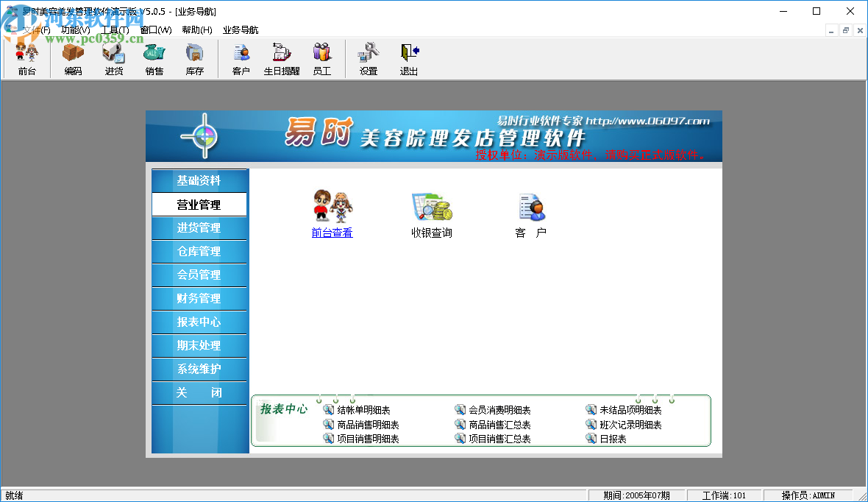Click the 编码 barcode toolbar icon
Image resolution: width=868 pixels, height=502 pixels.
coord(71,59)
